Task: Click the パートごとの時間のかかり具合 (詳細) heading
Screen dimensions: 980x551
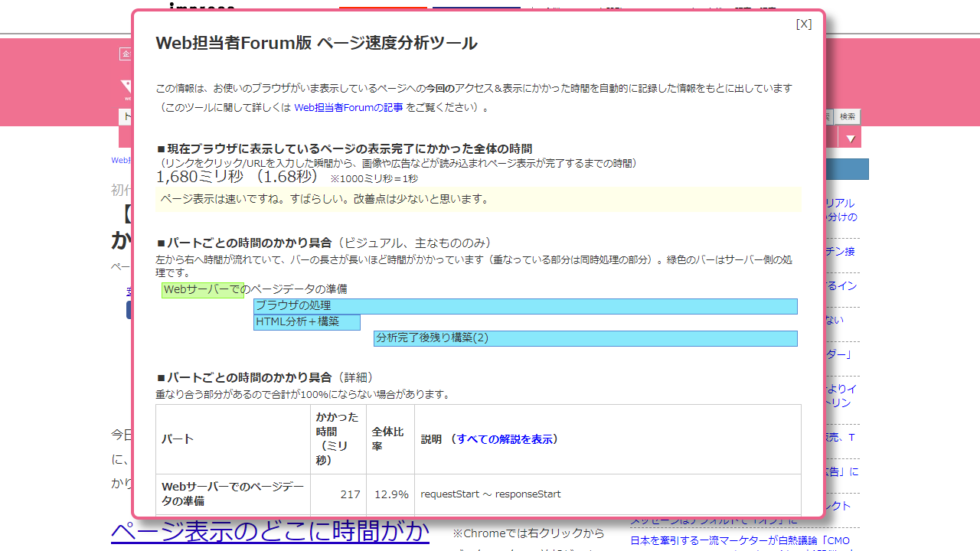Action: point(265,377)
